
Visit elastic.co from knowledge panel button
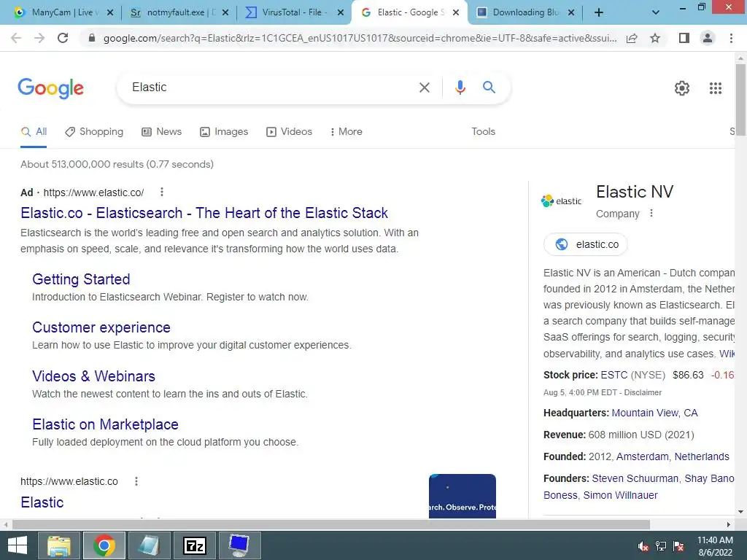point(586,244)
